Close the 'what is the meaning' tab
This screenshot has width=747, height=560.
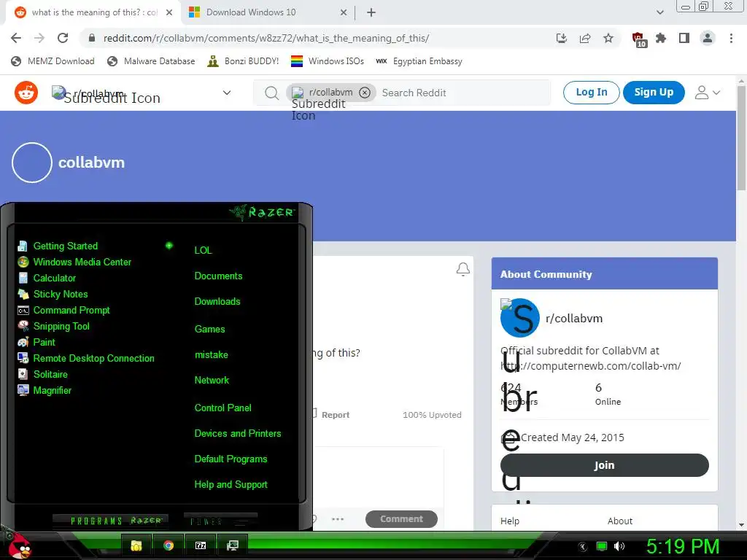click(x=169, y=12)
